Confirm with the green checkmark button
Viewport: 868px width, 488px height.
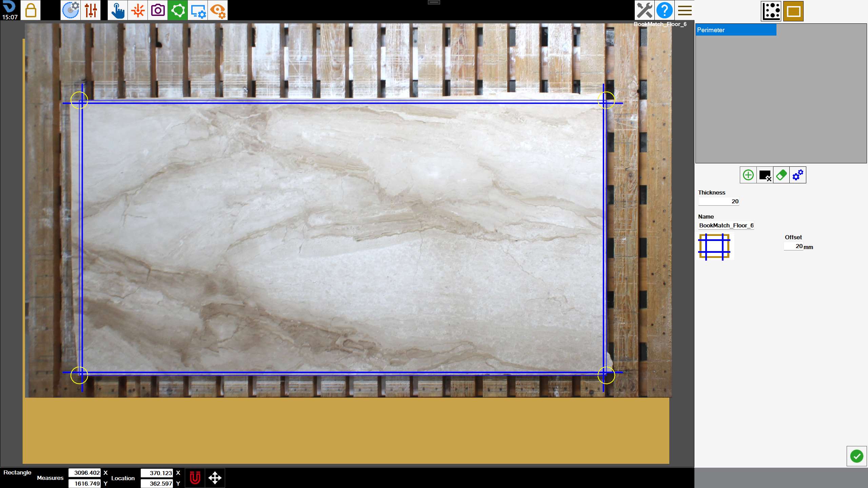(x=856, y=456)
